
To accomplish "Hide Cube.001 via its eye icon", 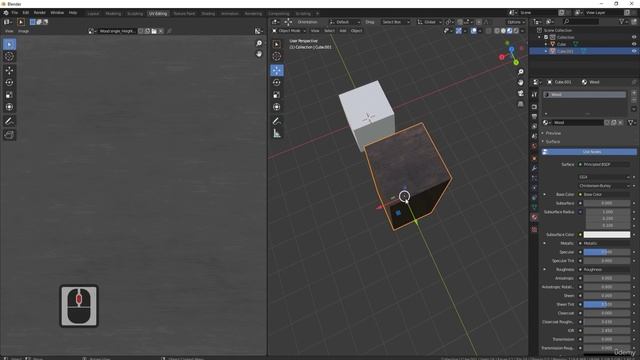I will (634, 51).
